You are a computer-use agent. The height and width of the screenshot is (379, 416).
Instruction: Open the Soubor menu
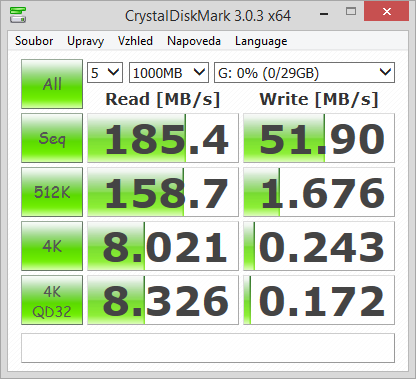pyautogui.click(x=34, y=41)
